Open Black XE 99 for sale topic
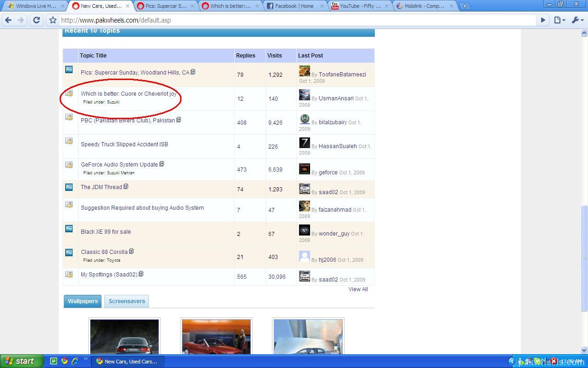Image resolution: width=588 pixels, height=368 pixels. [x=106, y=232]
